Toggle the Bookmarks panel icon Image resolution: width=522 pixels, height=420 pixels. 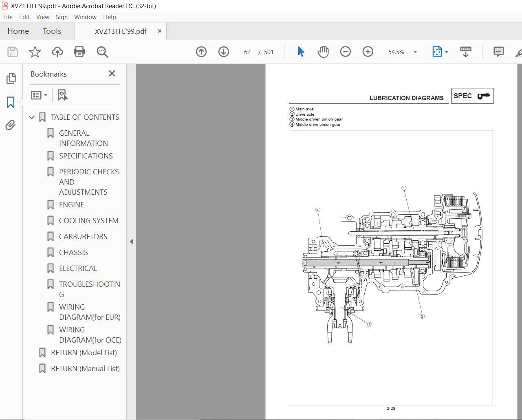pos(11,102)
